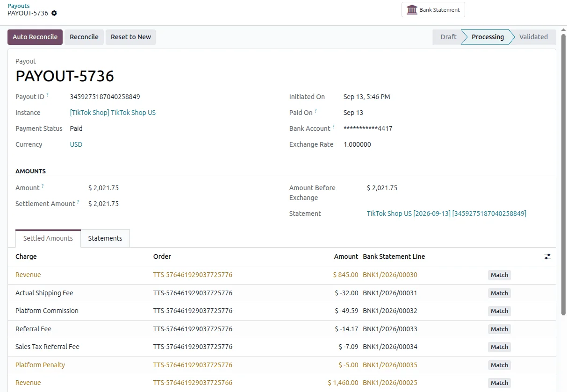
Task: Open the gear actions menu beside PAYOUT-5736
Action: click(x=54, y=13)
